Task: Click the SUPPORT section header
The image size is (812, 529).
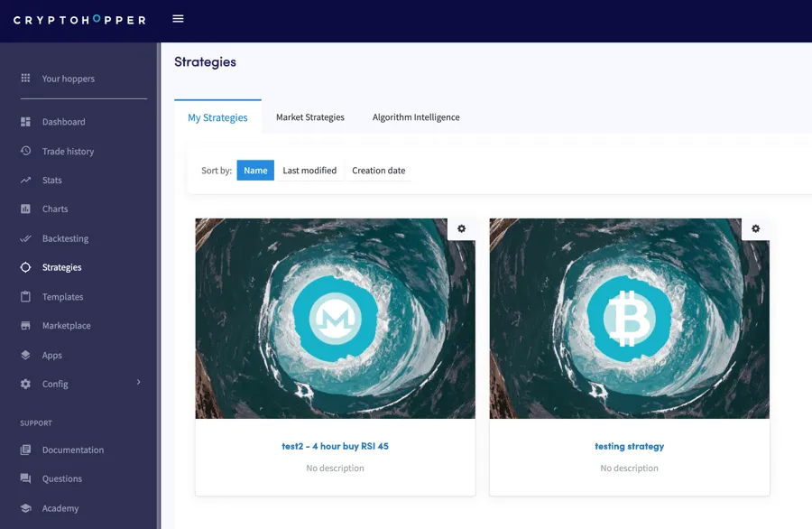Action: 36,423
